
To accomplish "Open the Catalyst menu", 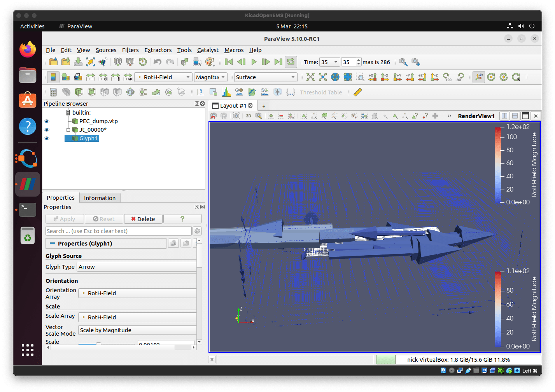I will pyautogui.click(x=208, y=50).
